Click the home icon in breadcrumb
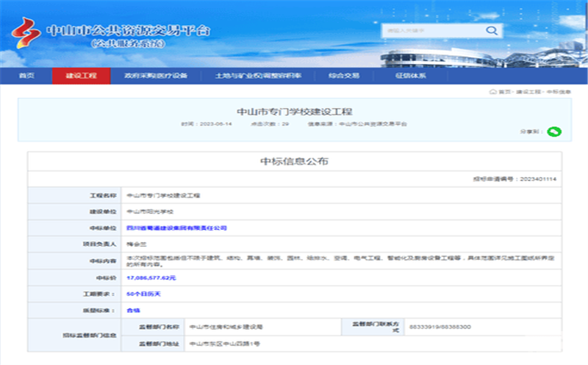This screenshot has height=365, width=588. tap(492, 92)
